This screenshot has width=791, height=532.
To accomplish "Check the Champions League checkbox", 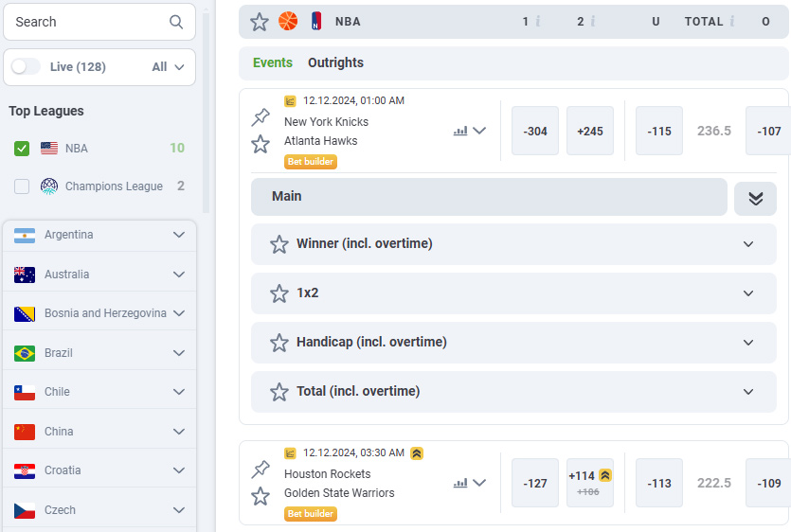I will click(22, 186).
